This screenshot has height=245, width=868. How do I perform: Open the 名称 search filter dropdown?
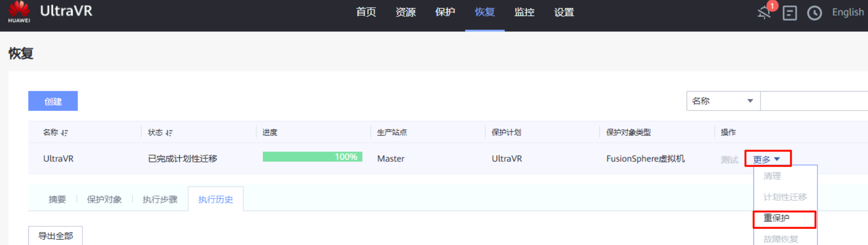(x=723, y=101)
